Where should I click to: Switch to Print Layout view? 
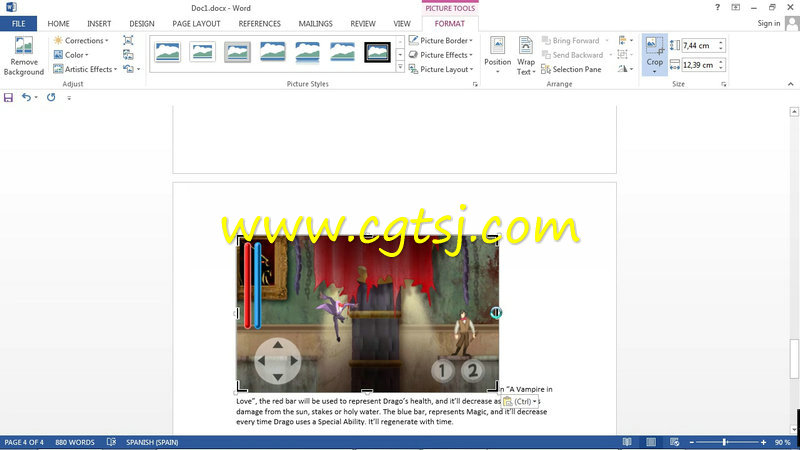tap(651, 442)
